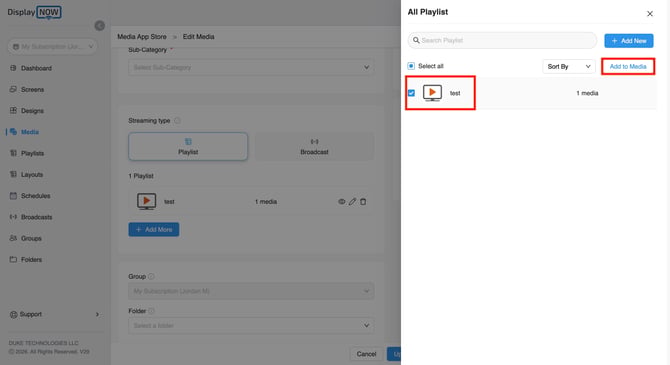Screen dimensions: 670x365
Task: Click the Groups people icon
Action: click(13, 238)
